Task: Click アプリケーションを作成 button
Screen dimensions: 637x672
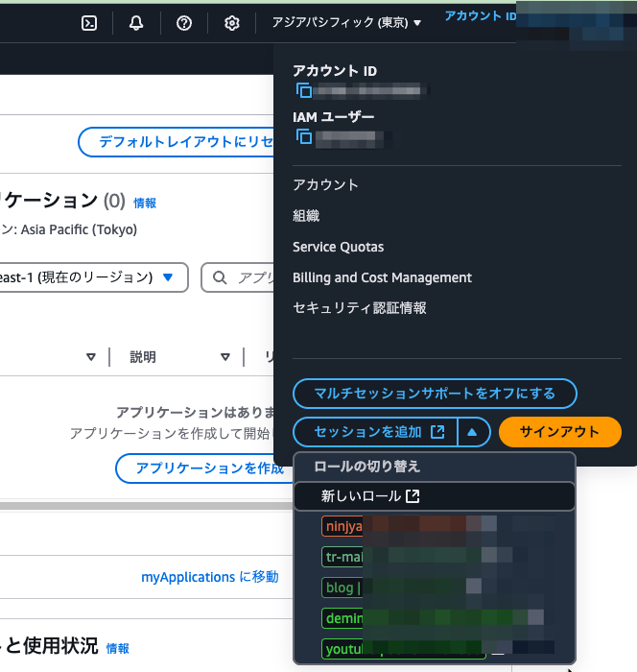Action: pos(204,468)
